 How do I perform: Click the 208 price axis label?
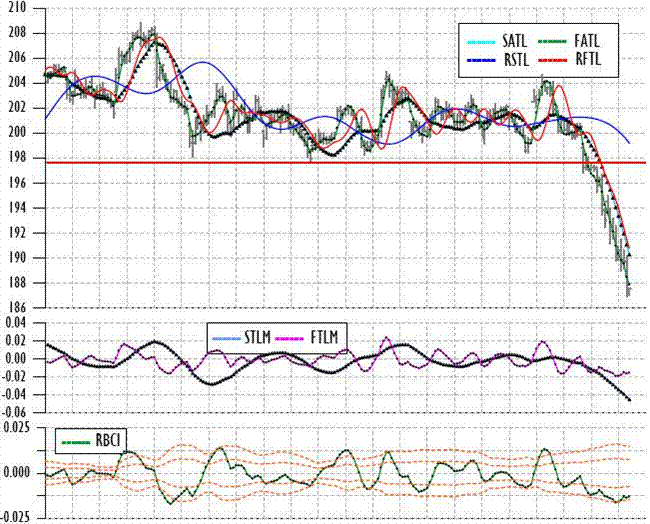[17, 33]
